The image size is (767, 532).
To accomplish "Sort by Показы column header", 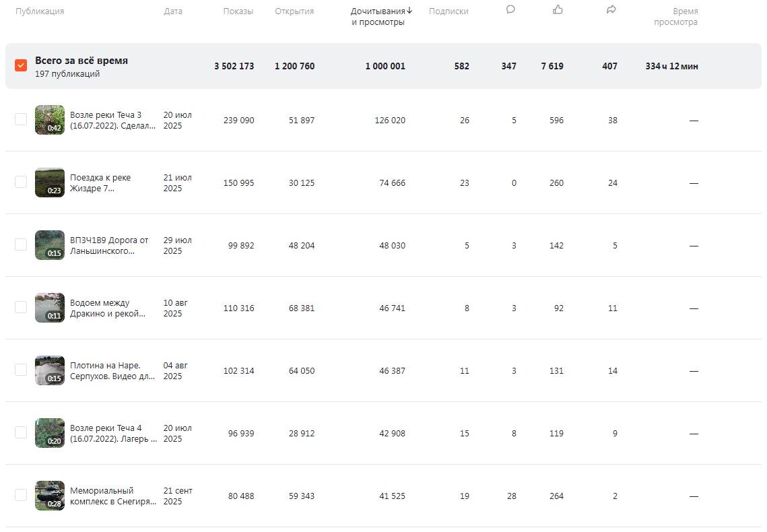I will point(238,11).
